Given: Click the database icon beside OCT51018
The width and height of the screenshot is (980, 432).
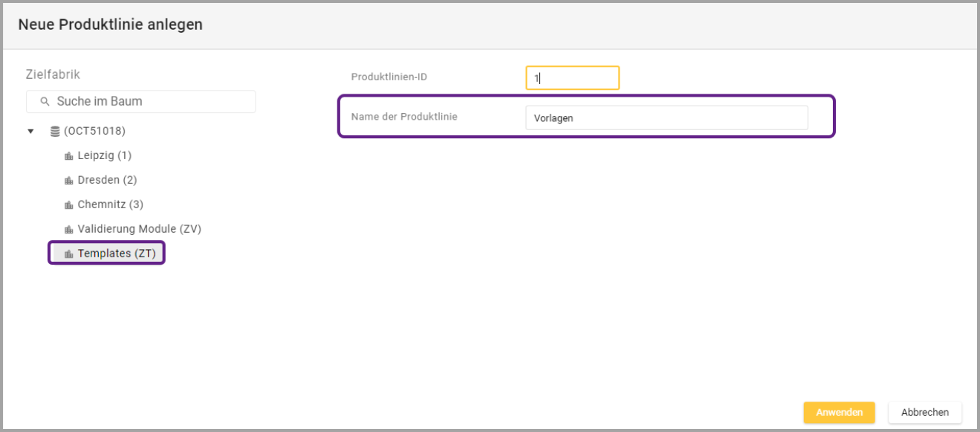Looking at the screenshot, I should [54, 132].
